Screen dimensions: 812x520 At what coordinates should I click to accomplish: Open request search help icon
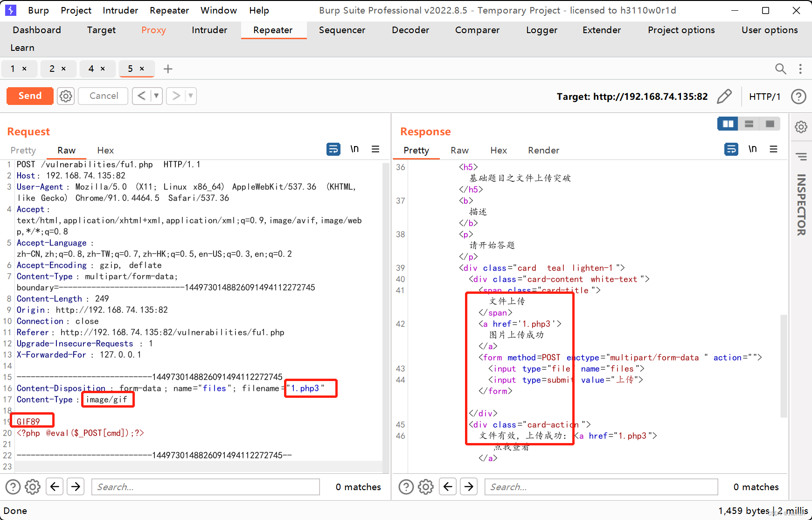click(x=13, y=487)
